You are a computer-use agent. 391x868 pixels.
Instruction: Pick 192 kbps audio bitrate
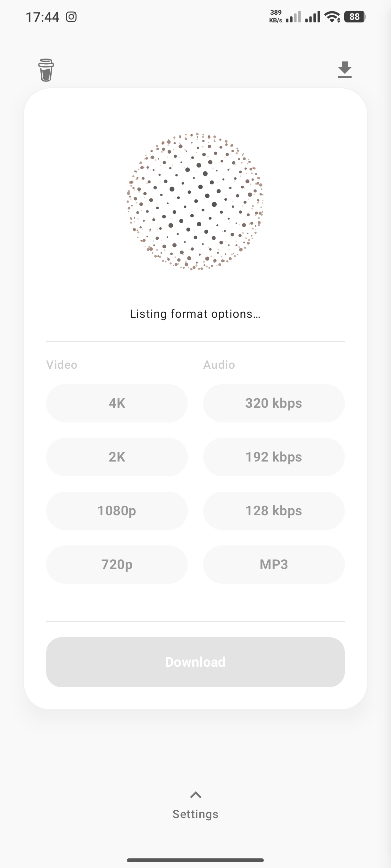pos(274,457)
